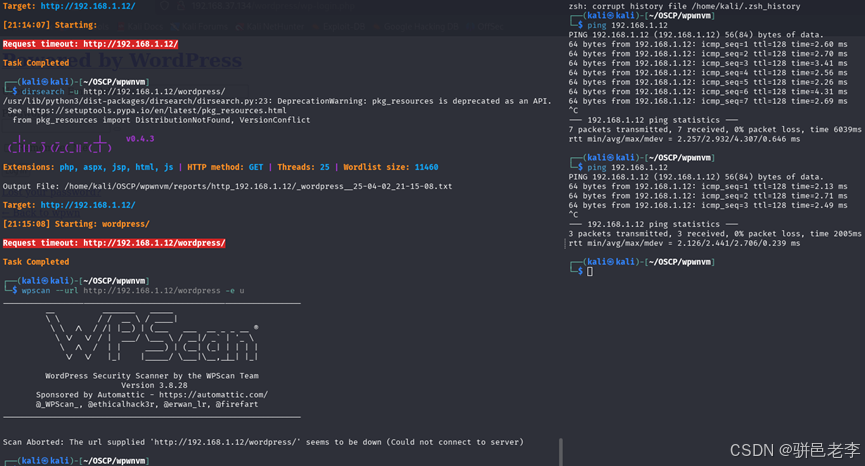
Task: Click ping reply line with time=3.41 ms
Action: [x=708, y=63]
